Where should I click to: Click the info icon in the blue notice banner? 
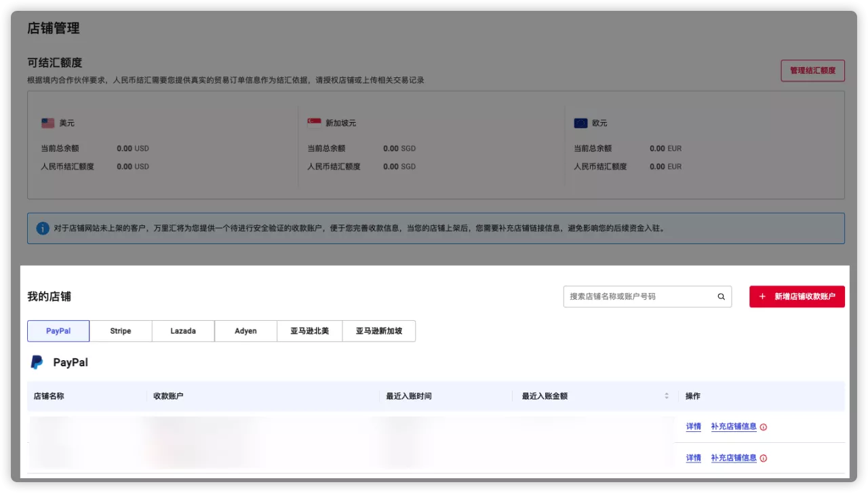coord(41,228)
